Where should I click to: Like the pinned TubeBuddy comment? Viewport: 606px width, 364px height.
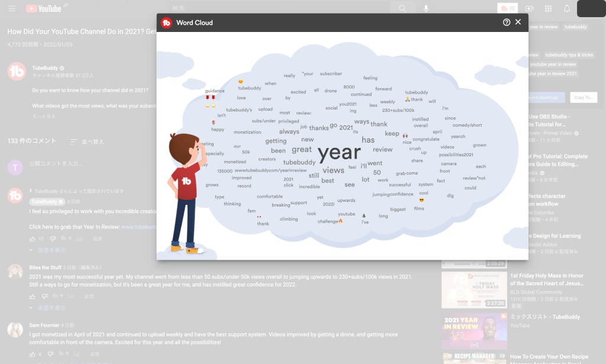[33, 239]
